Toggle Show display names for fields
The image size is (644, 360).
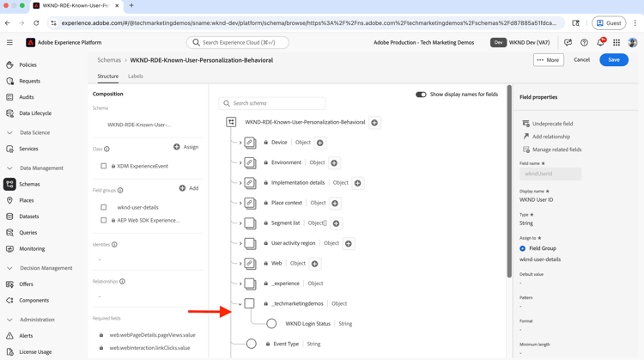click(421, 95)
